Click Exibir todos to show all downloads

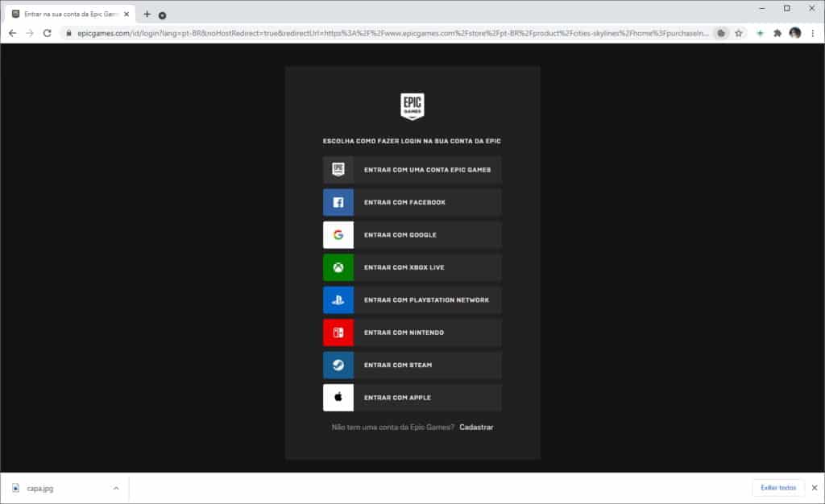tap(778, 488)
